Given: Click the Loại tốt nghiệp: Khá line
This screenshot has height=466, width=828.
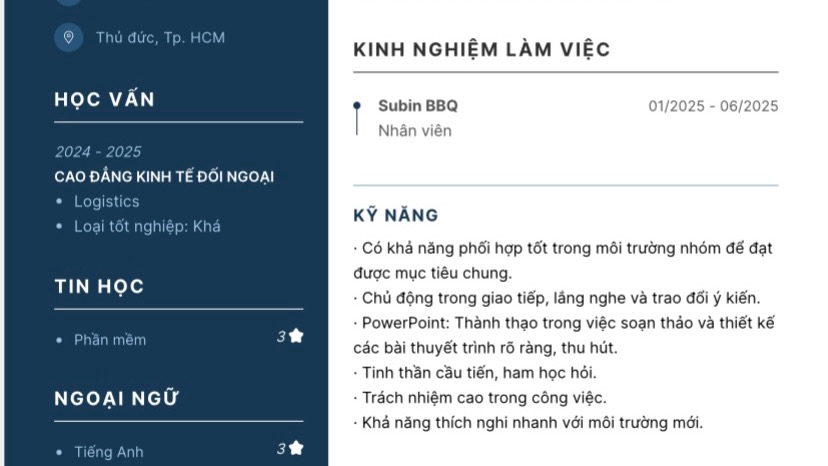Looking at the screenshot, I should tap(147, 226).
